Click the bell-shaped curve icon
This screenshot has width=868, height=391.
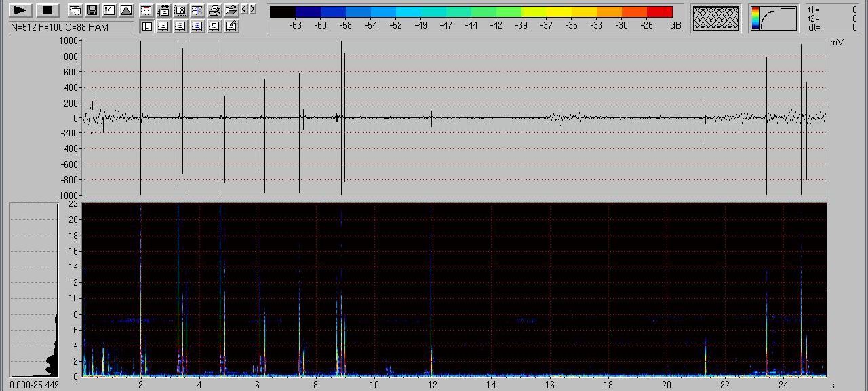(x=126, y=10)
